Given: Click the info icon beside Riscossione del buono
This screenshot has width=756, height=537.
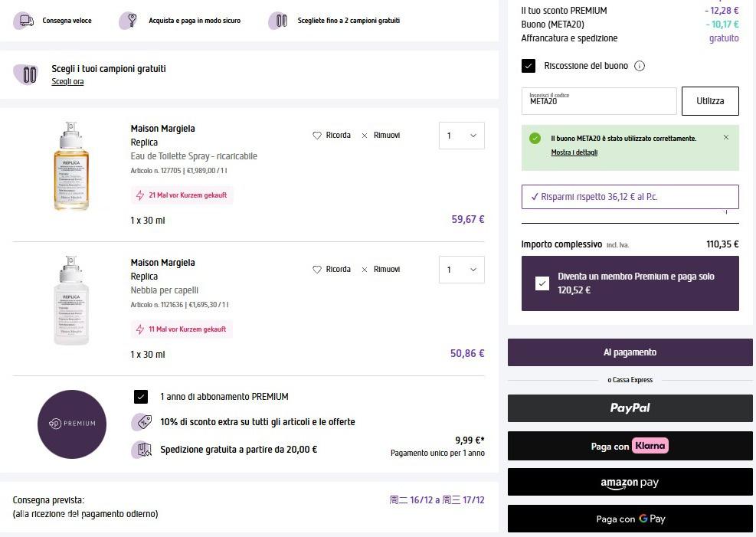Looking at the screenshot, I should click(x=640, y=66).
